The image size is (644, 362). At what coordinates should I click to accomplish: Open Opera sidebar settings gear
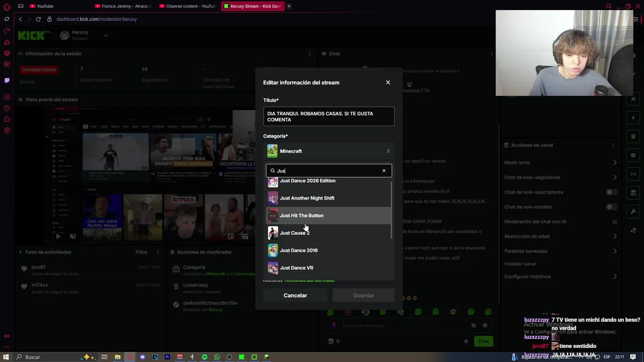pos(7,130)
